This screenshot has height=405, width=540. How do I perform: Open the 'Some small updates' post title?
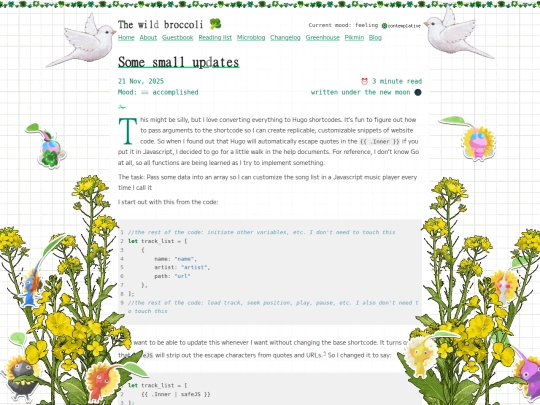point(179,62)
